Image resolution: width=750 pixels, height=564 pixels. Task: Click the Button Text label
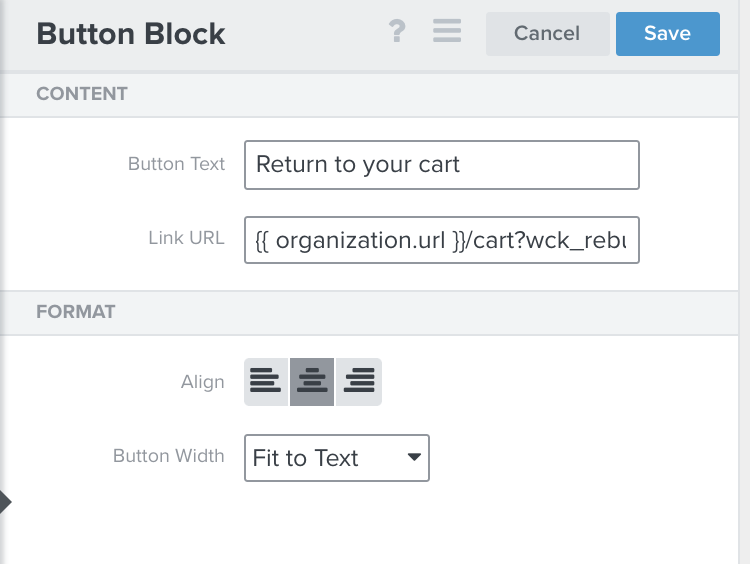(x=176, y=165)
